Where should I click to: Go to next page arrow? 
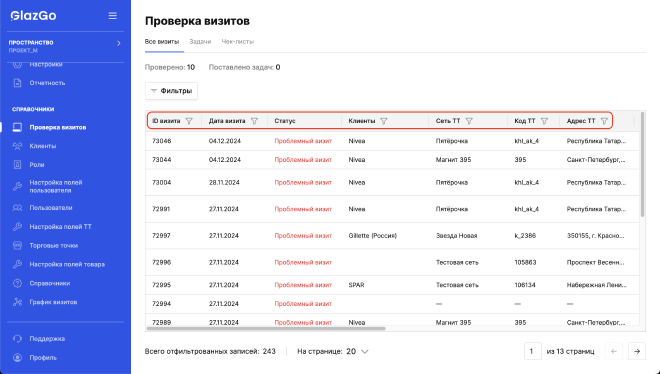[637, 351]
